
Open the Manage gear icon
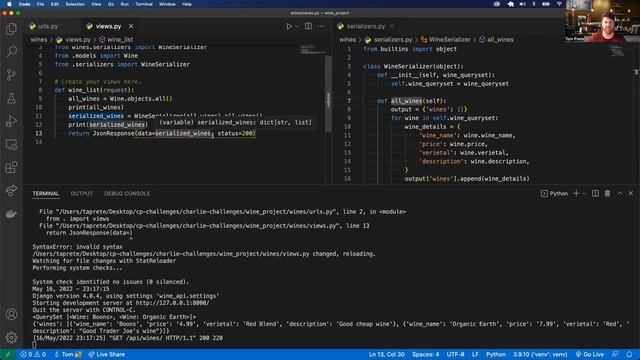pyautogui.click(x=11, y=337)
